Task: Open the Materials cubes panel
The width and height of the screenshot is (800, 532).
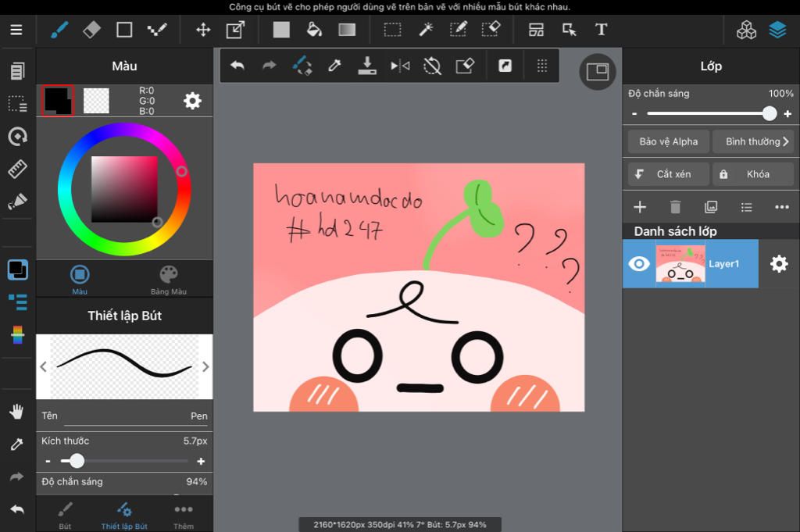Action: tap(746, 30)
